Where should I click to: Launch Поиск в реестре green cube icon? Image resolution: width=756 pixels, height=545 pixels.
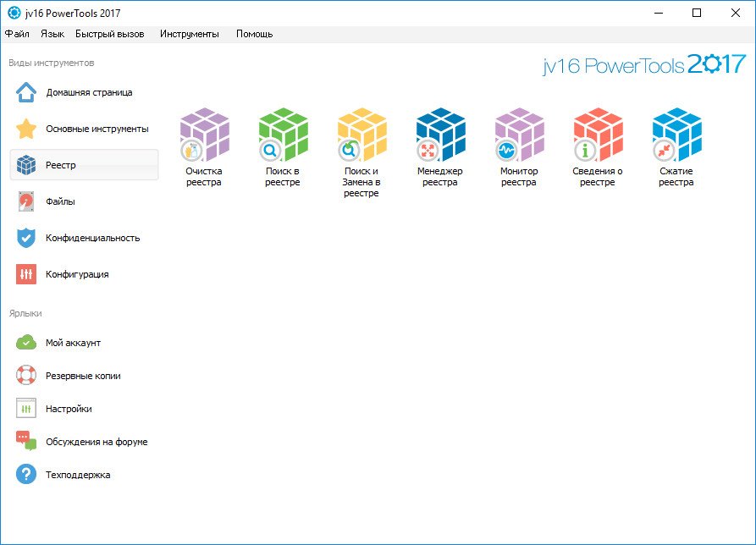283,135
